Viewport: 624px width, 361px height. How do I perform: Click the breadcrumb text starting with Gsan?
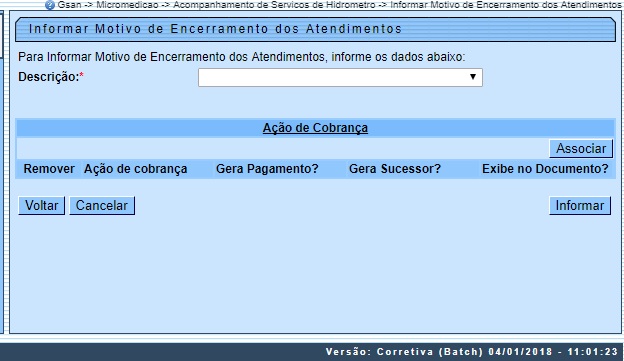click(339, 5)
